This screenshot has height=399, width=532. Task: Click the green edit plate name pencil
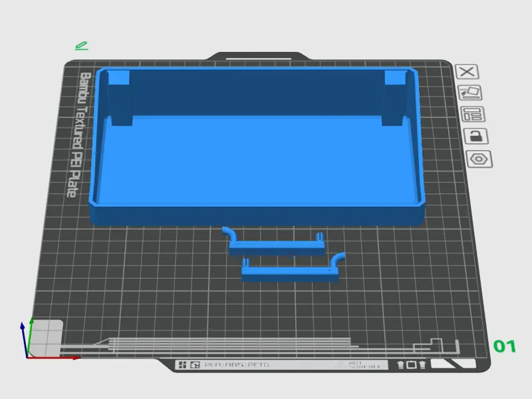click(x=81, y=46)
